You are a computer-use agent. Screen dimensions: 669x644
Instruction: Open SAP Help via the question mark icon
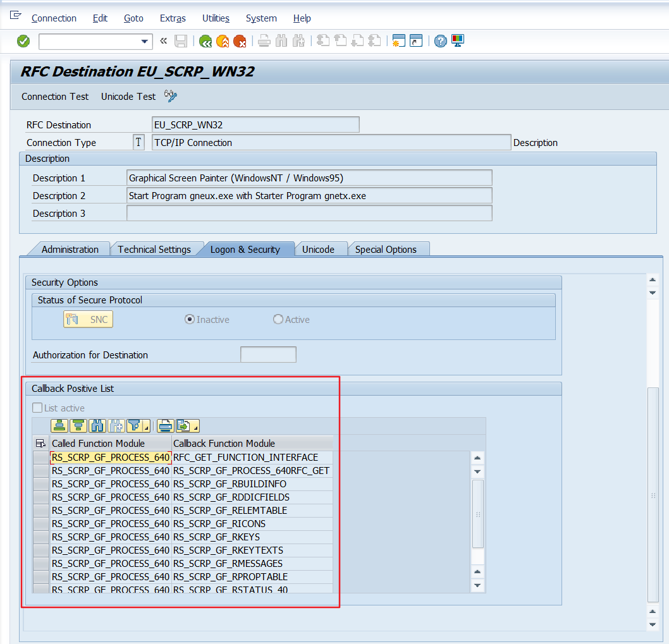pos(440,40)
